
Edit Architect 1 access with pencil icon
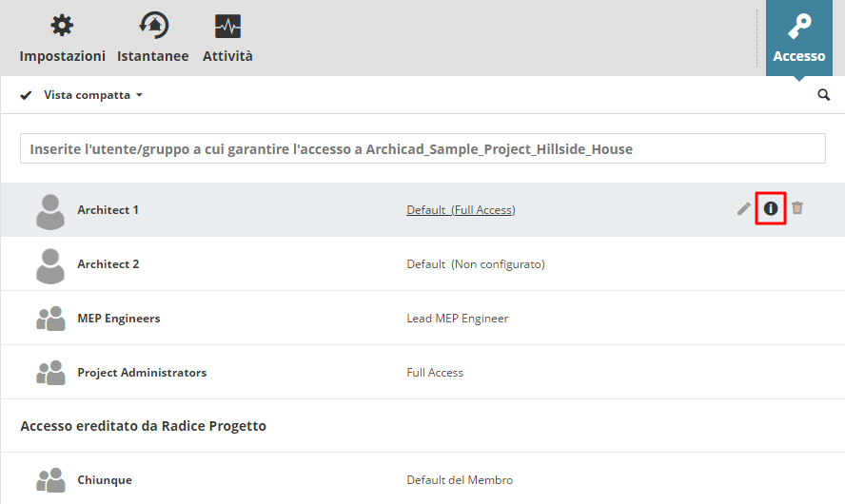pos(744,208)
